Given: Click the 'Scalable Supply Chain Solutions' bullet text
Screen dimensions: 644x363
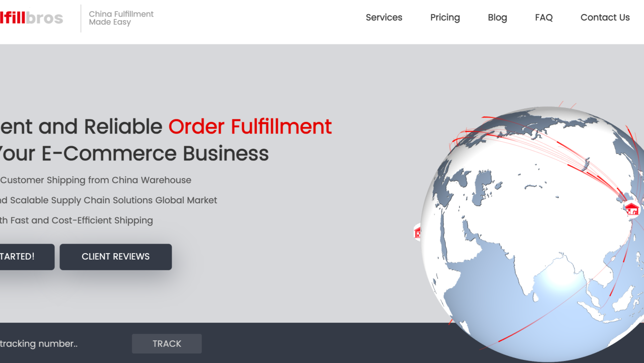Looking at the screenshot, I should coord(108,200).
